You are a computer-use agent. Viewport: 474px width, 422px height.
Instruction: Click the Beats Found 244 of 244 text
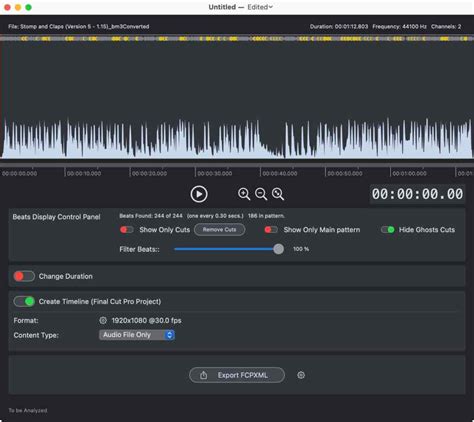coord(151,216)
